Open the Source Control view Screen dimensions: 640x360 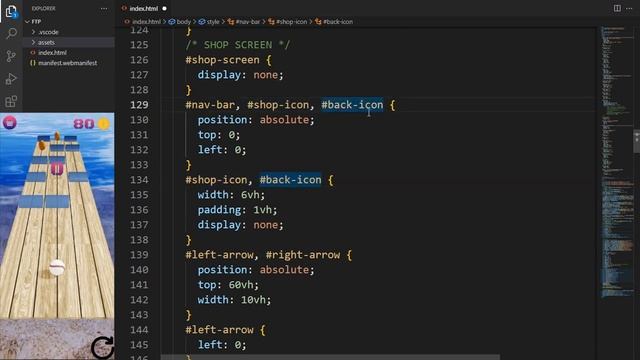click(x=11, y=56)
